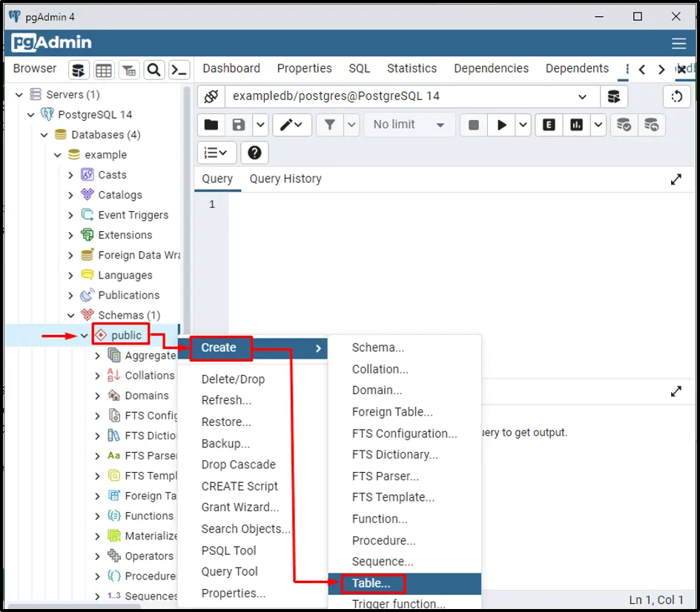Select the public schema tree item
Screen dimensions: 700x612
(x=126, y=335)
